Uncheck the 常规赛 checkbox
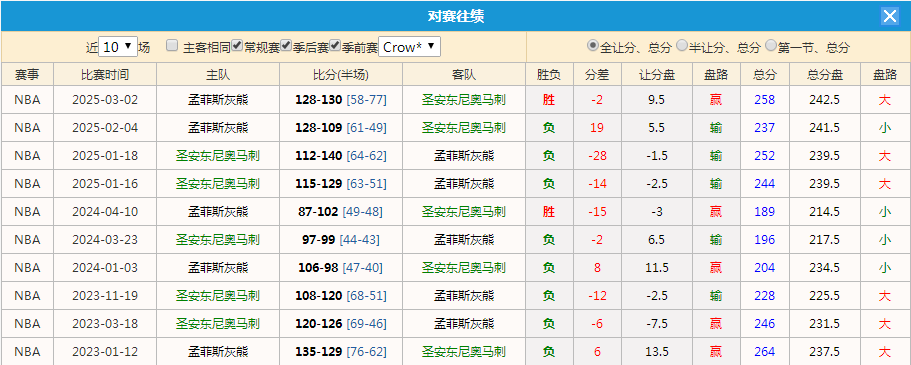Viewport: 911px width, 365px height. click(x=237, y=46)
